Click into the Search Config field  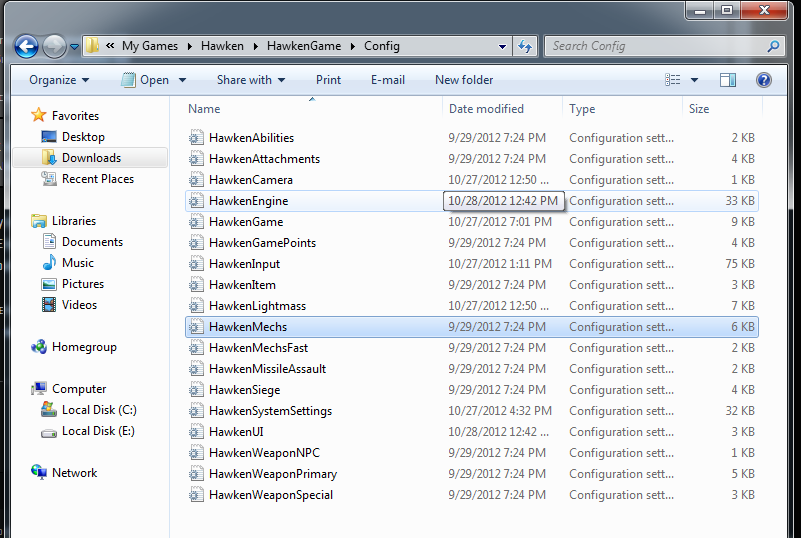655,46
